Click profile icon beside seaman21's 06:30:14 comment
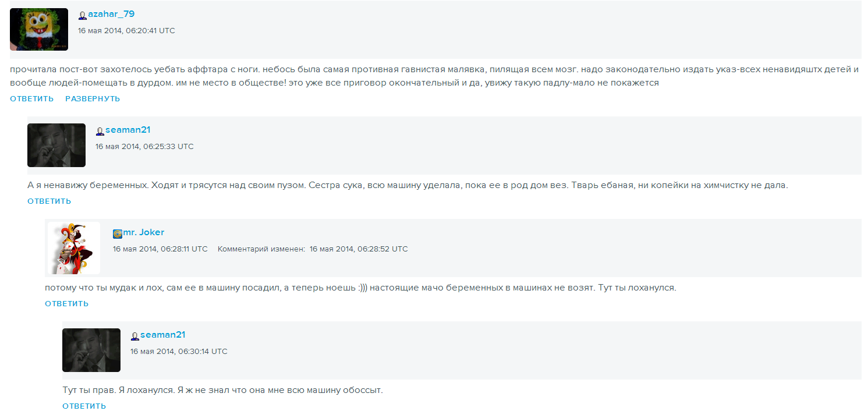Screen dimensions: 868x418 [x=135, y=336]
